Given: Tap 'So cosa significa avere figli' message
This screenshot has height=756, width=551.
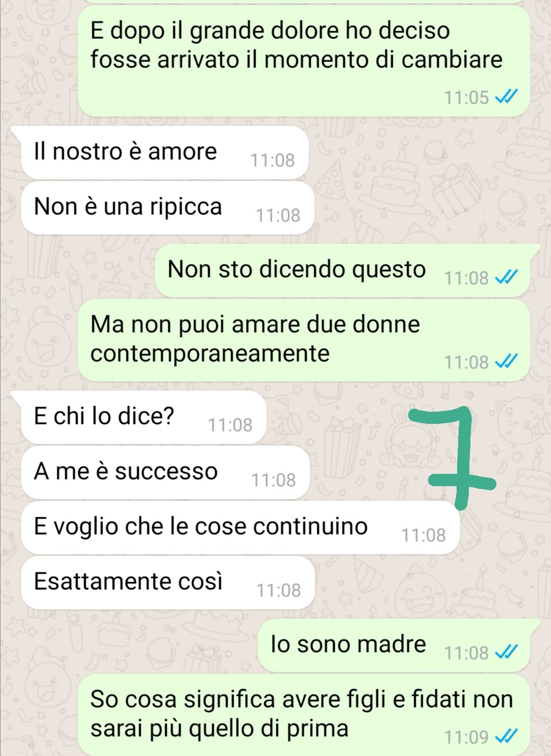Looking at the screenshot, I should (x=304, y=715).
